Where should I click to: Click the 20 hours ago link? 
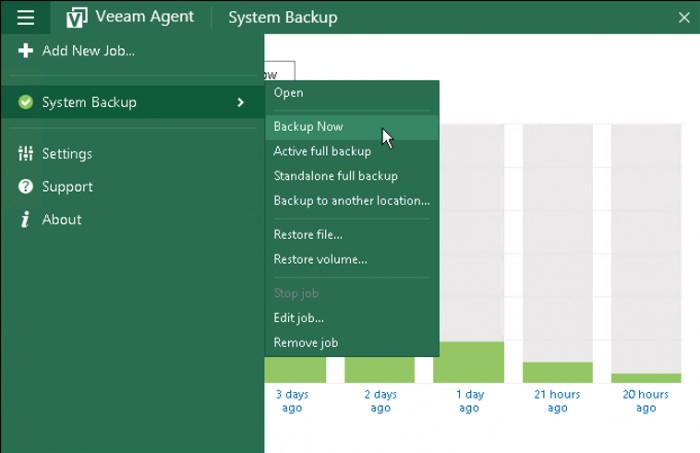pos(646,401)
